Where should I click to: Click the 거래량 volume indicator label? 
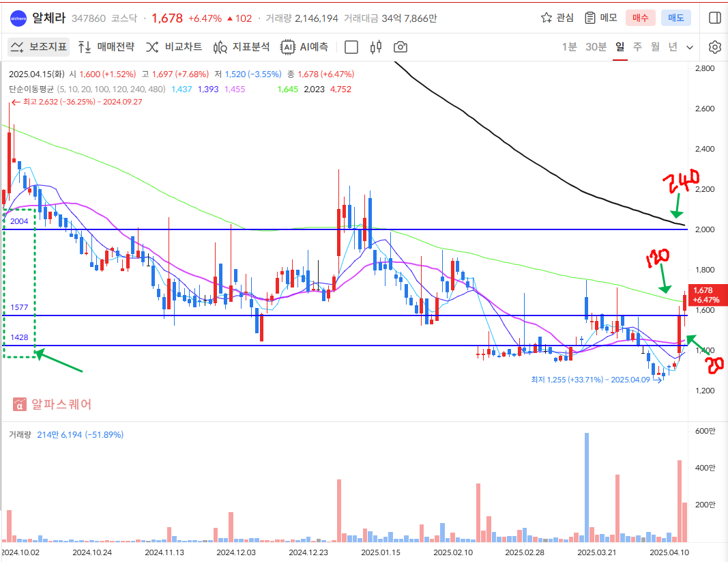(20, 434)
